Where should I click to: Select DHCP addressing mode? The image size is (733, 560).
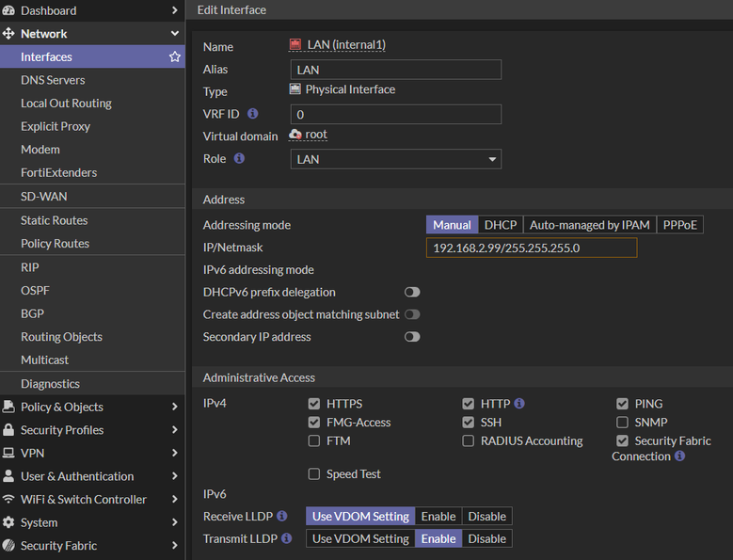[x=501, y=225]
